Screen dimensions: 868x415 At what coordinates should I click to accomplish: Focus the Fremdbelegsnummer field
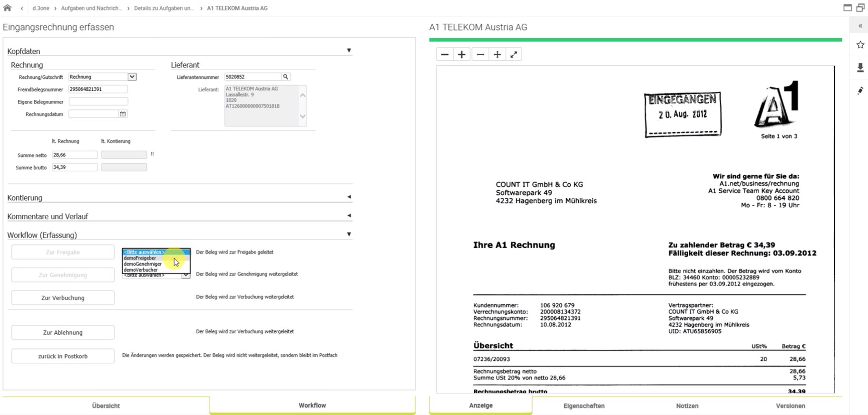(x=98, y=89)
